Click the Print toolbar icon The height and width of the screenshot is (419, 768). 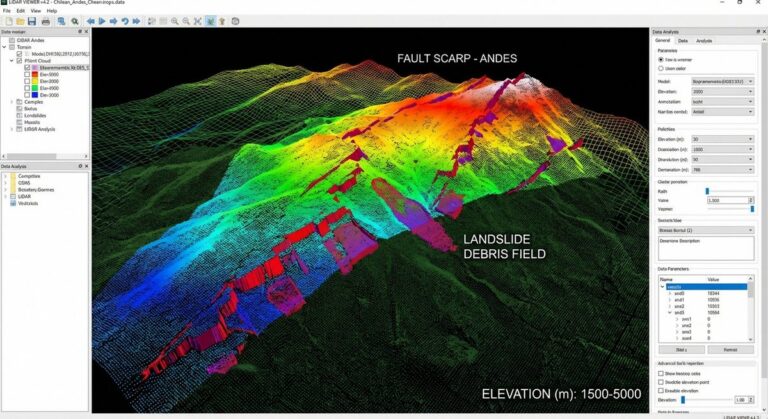pos(46,22)
